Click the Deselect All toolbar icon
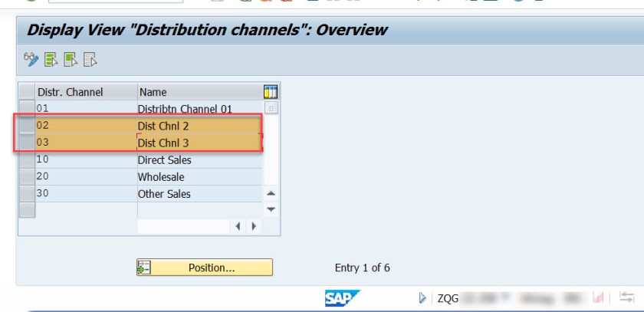This screenshot has width=644, height=312. click(90, 59)
